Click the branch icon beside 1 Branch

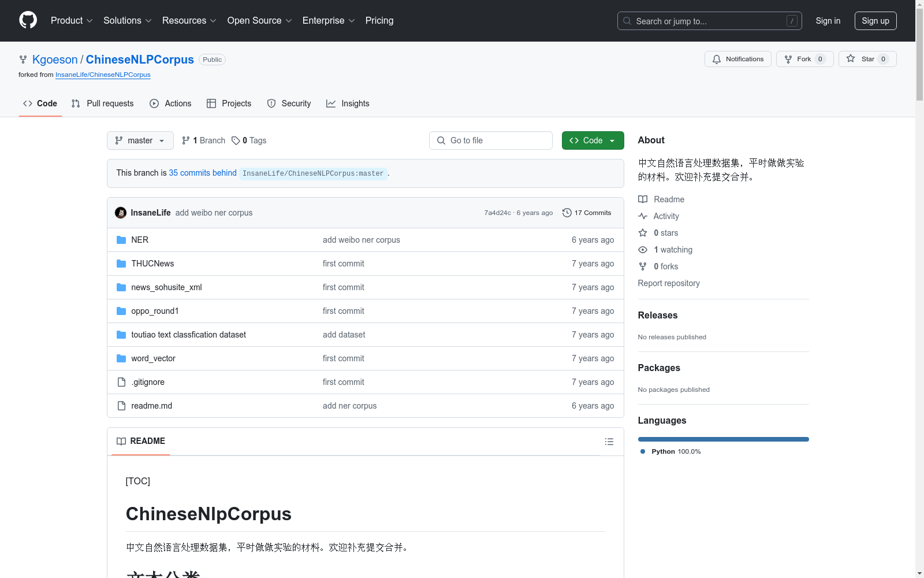(x=186, y=140)
